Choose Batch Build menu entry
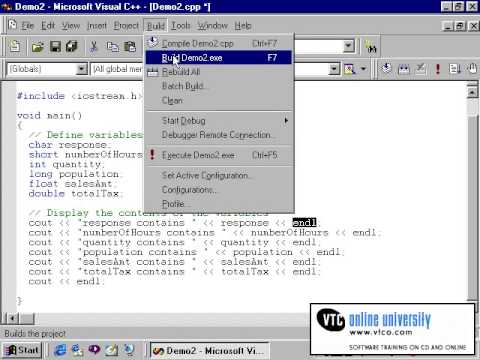 point(219,86)
